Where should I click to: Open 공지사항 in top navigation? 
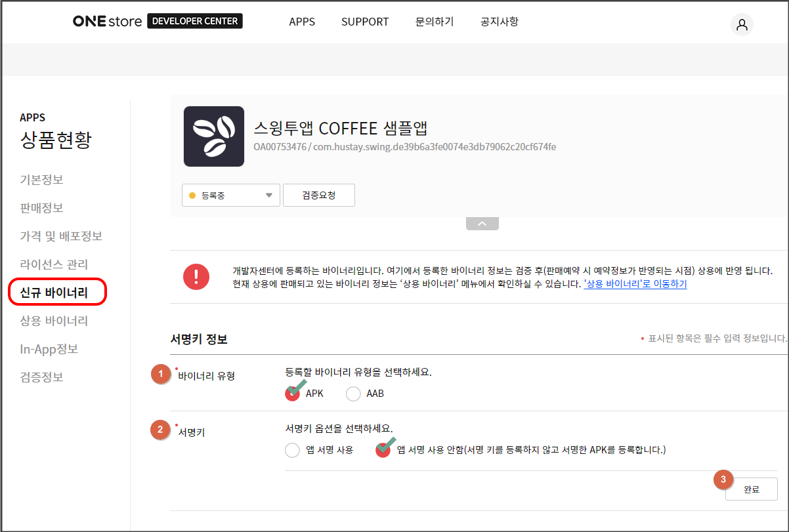click(500, 22)
